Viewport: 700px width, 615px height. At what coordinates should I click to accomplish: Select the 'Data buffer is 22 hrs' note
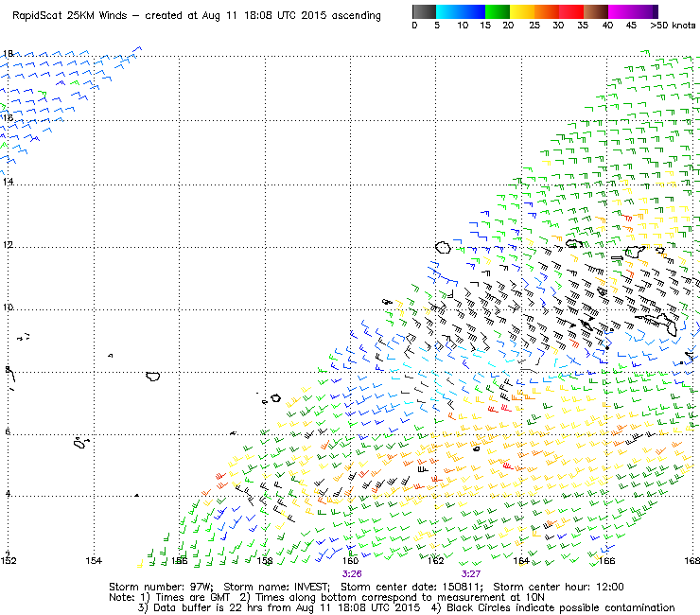pyautogui.click(x=206, y=607)
